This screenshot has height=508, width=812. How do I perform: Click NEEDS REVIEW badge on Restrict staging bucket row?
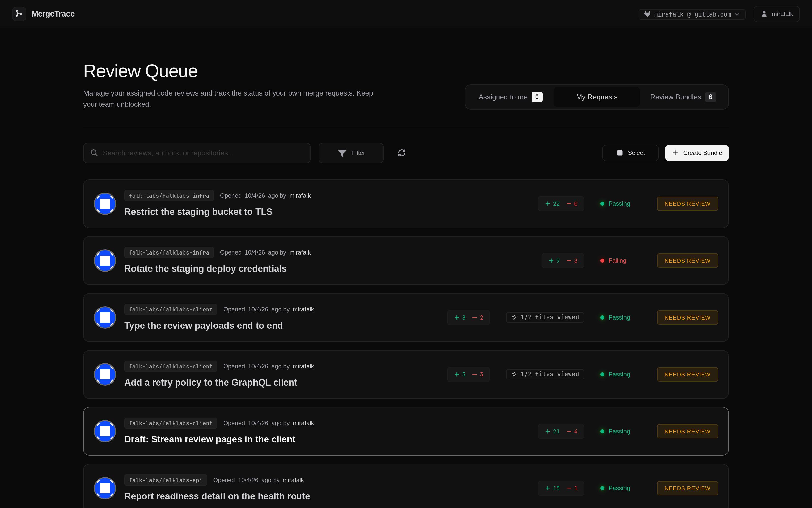pos(687,204)
